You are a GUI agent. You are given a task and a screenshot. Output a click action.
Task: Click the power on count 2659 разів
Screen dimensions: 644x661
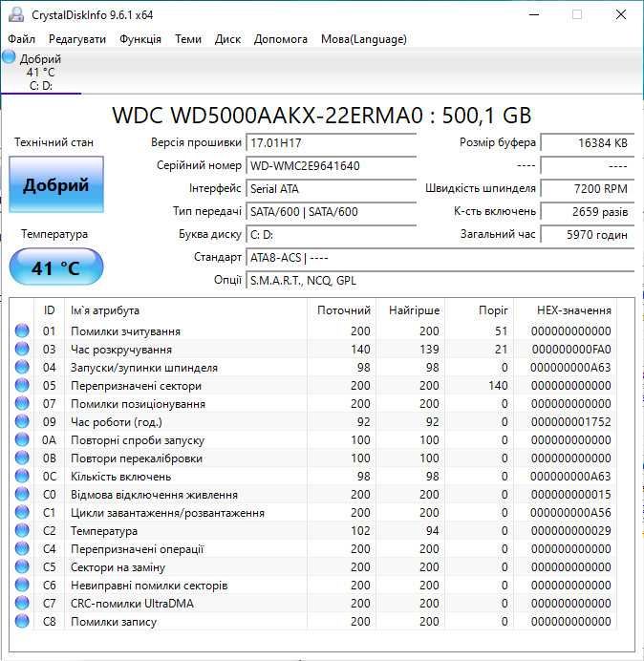588,212
